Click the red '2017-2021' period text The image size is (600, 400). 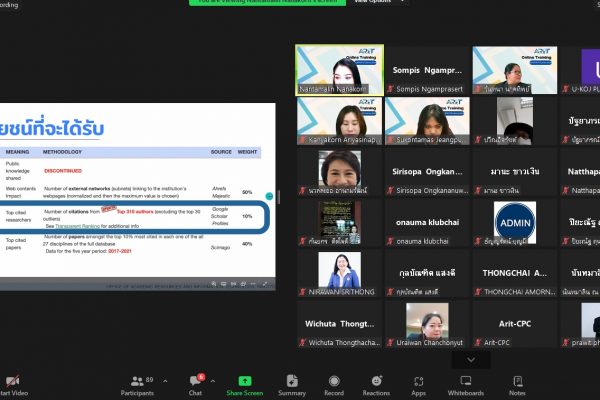[x=120, y=251]
